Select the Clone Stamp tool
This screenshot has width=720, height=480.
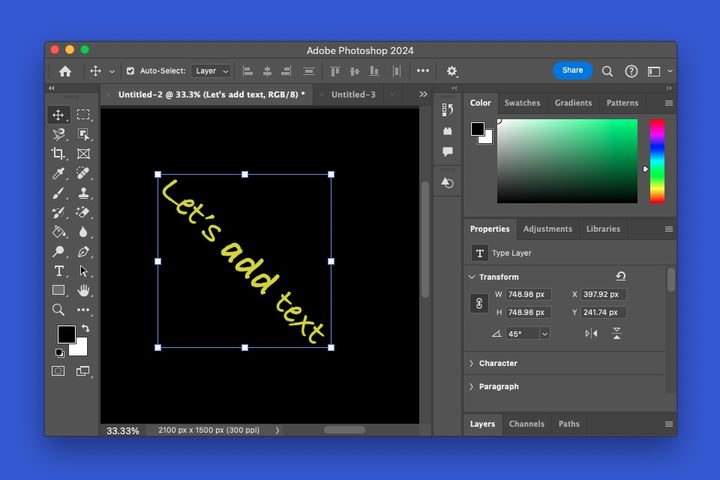coord(83,193)
